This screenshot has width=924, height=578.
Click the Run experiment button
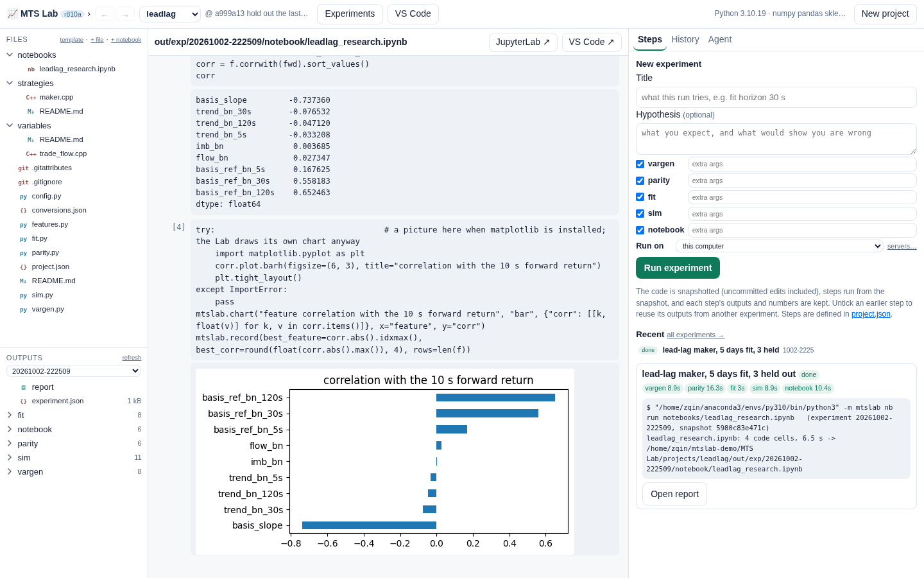pyautogui.click(x=678, y=268)
